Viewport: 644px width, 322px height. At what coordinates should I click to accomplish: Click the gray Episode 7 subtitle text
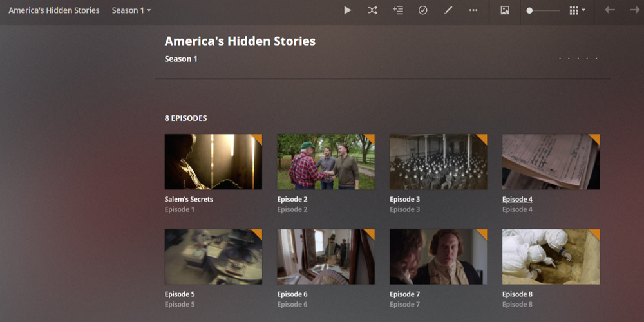point(405,305)
